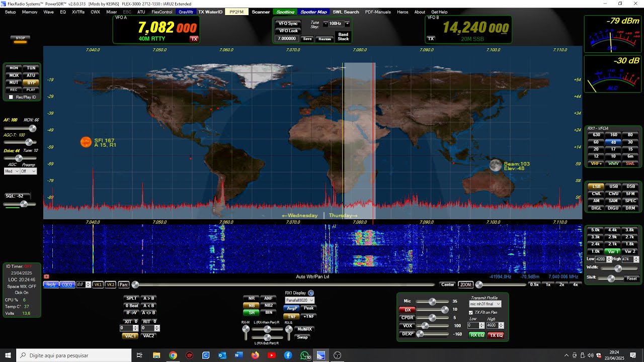The image size is (644, 362).
Task: Increase the filter Low value spinner
Action: pyautogui.click(x=609, y=258)
